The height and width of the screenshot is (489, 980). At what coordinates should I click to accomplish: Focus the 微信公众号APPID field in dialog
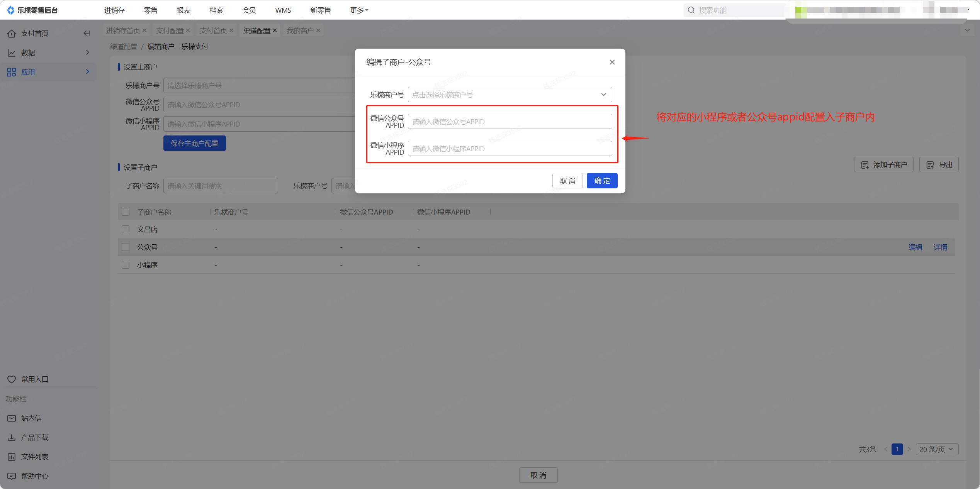(x=510, y=122)
